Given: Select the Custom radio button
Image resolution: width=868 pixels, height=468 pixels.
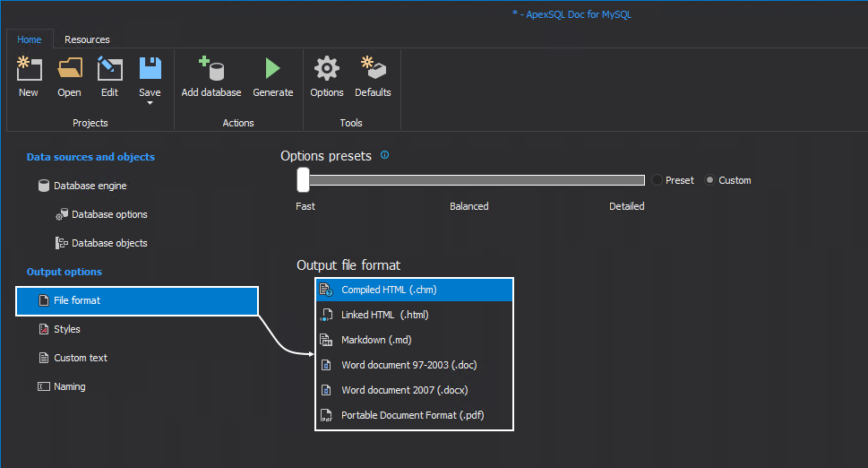Looking at the screenshot, I should (x=709, y=180).
